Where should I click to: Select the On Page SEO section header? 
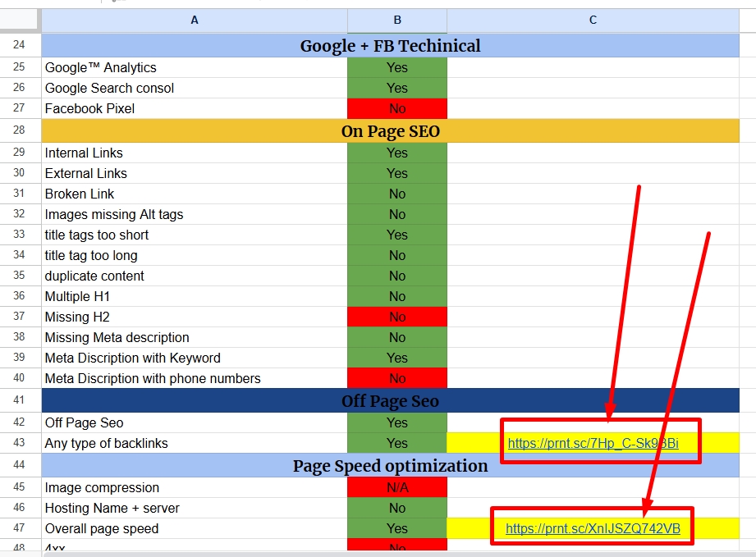(x=390, y=131)
